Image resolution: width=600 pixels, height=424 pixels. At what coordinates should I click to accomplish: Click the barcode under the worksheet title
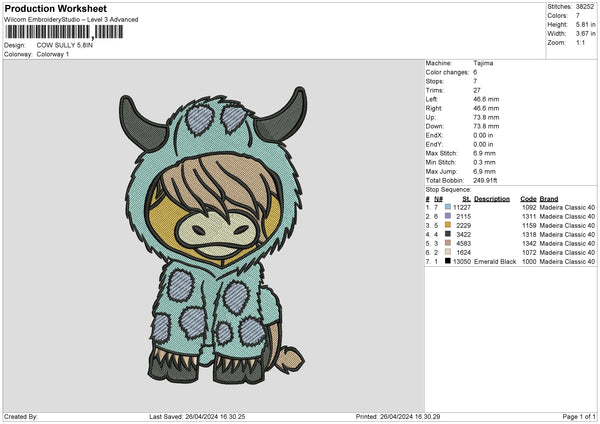pos(64,32)
